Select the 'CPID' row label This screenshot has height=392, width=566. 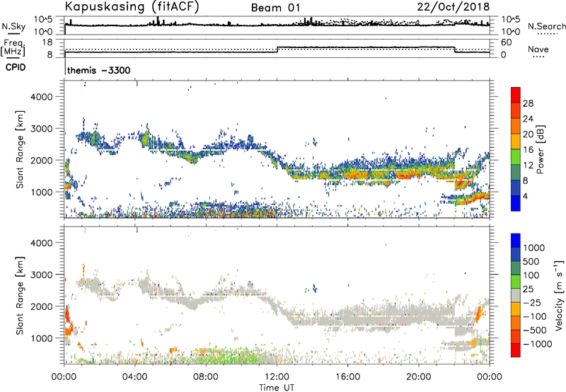point(16,67)
